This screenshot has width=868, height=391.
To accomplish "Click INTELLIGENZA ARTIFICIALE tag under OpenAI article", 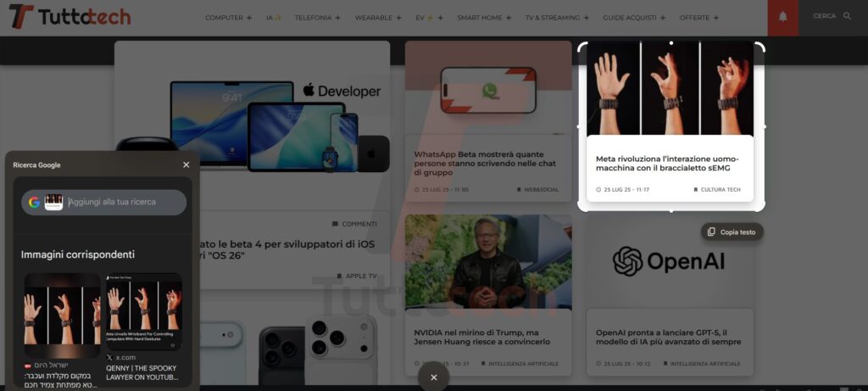I will 701,364.
